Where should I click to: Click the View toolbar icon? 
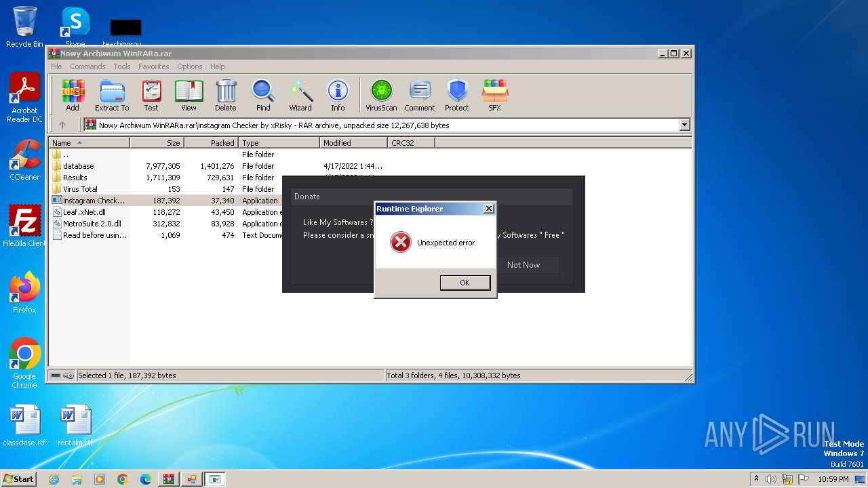coord(189,96)
